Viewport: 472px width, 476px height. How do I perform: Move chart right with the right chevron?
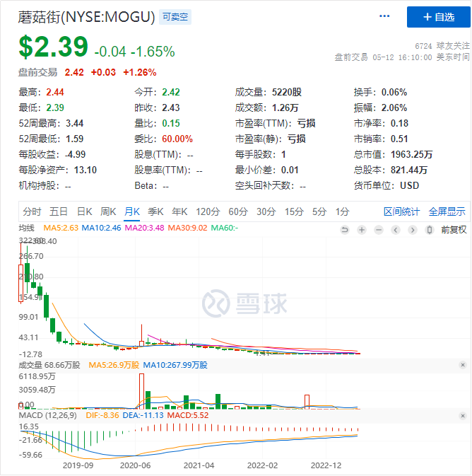[413, 230]
